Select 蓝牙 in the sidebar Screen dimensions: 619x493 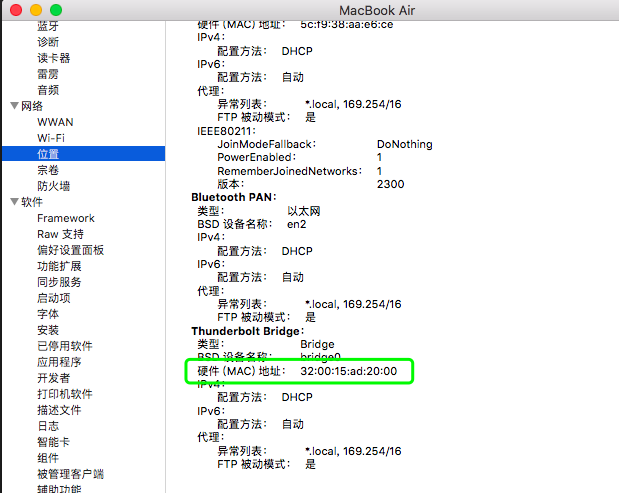[x=48, y=26]
